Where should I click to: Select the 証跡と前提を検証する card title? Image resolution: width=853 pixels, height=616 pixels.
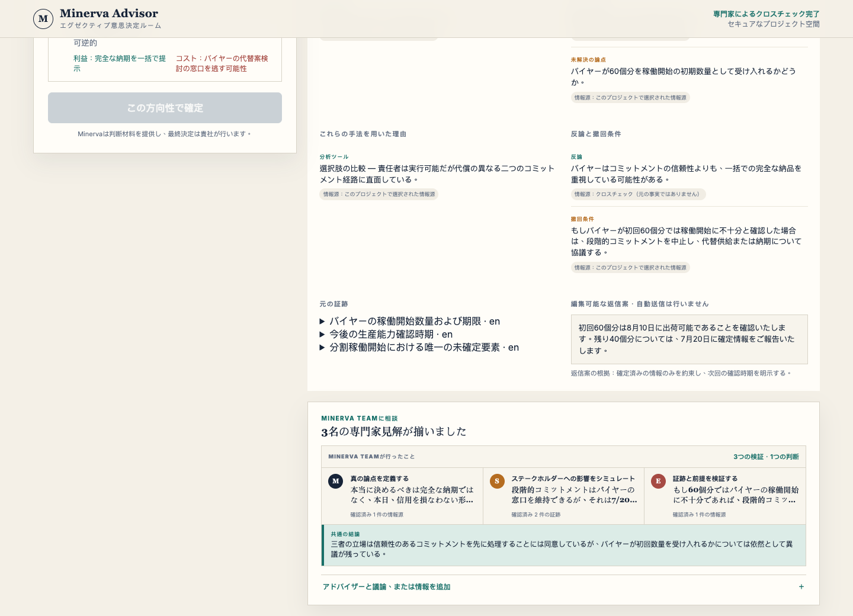pyautogui.click(x=706, y=479)
